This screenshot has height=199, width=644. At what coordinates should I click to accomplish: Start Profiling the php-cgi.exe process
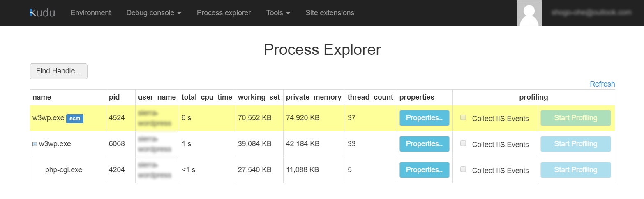pyautogui.click(x=575, y=170)
